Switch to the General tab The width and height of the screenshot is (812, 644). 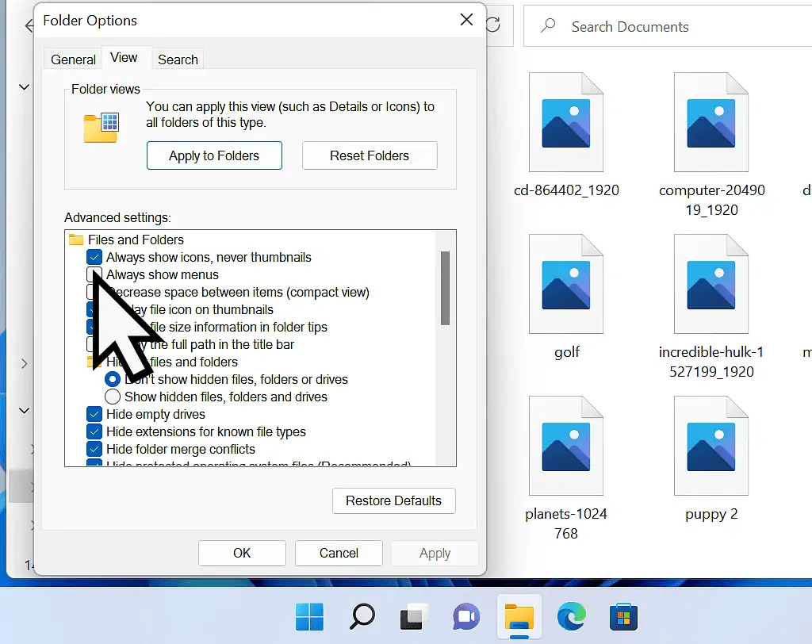tap(72, 59)
